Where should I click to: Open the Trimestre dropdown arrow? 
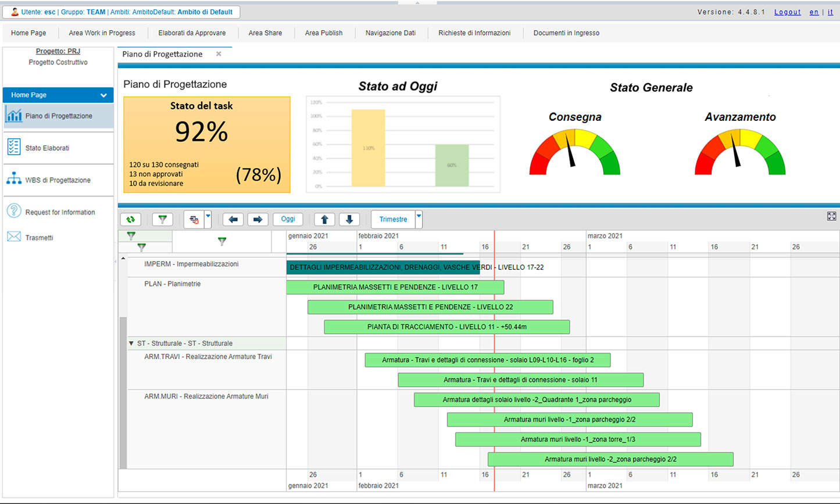[419, 219]
